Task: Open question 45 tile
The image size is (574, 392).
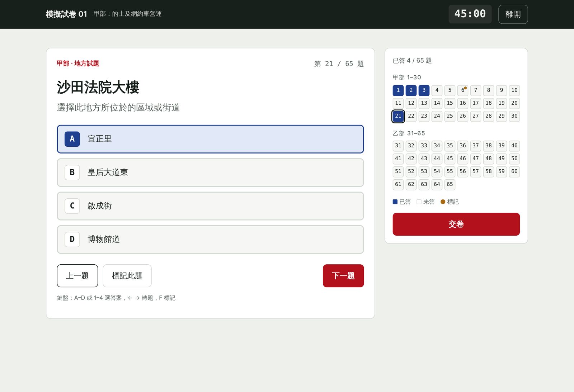Action: click(x=450, y=159)
